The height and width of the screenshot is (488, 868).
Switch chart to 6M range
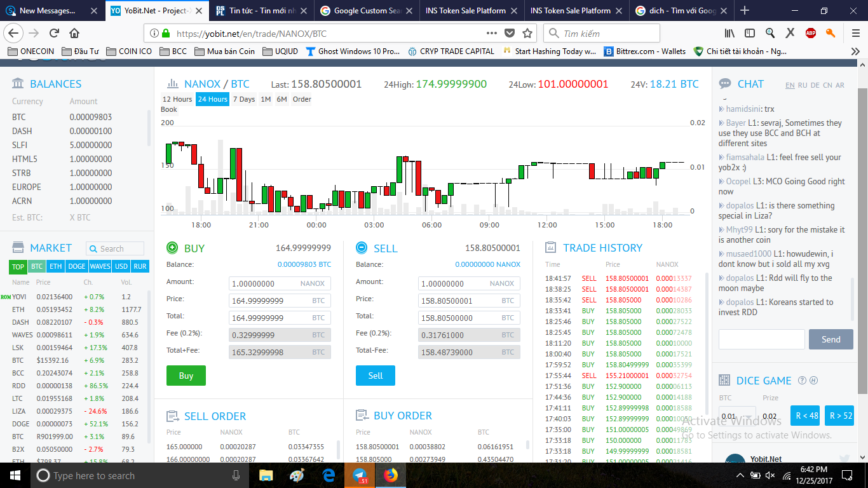coord(281,99)
